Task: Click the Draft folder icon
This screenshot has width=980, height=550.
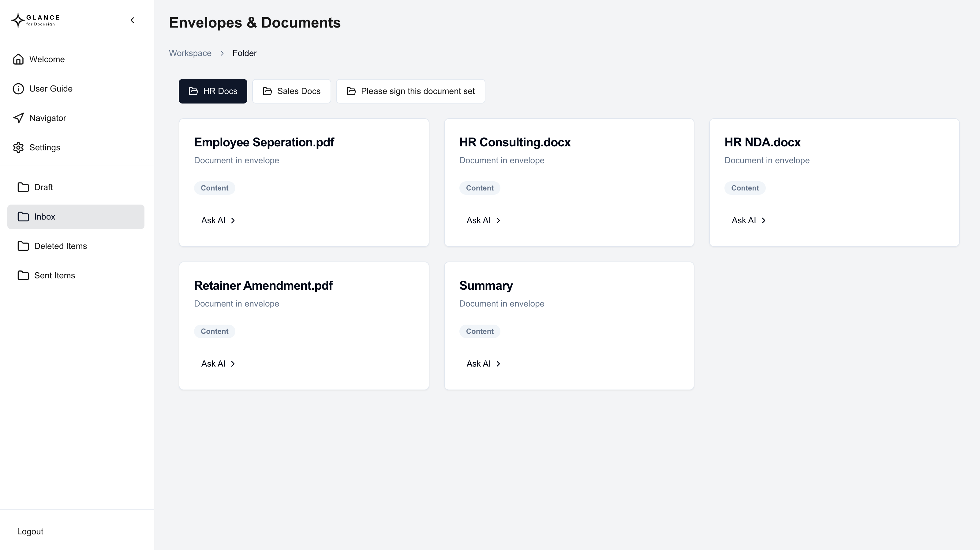Action: pyautogui.click(x=23, y=187)
